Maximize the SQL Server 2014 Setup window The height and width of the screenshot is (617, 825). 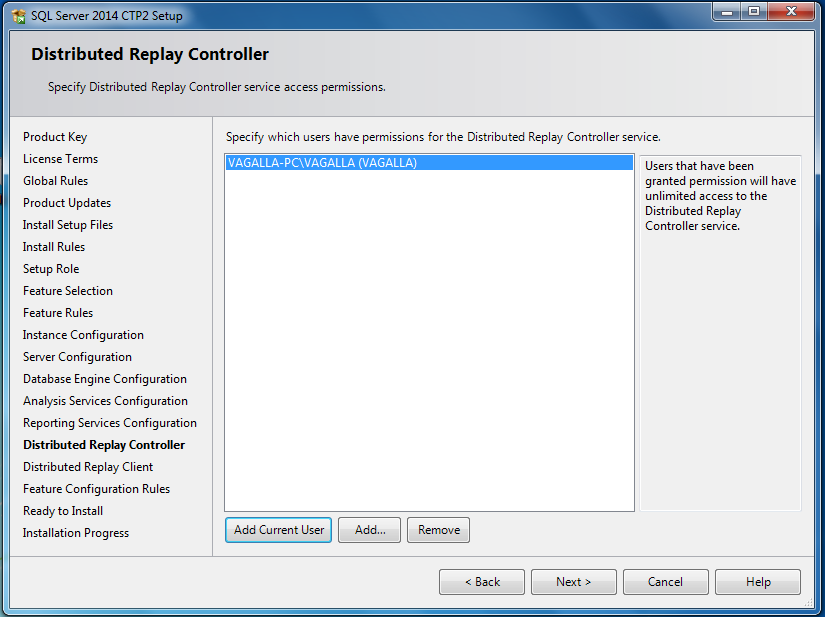(x=753, y=12)
